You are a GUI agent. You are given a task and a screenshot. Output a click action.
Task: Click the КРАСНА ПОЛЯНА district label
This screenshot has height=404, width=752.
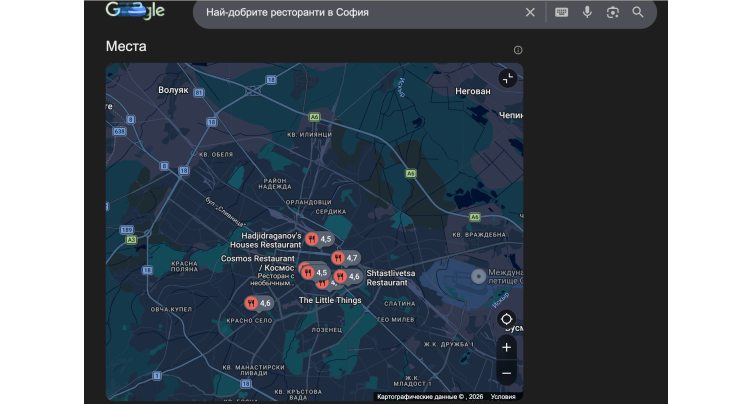click(x=184, y=266)
